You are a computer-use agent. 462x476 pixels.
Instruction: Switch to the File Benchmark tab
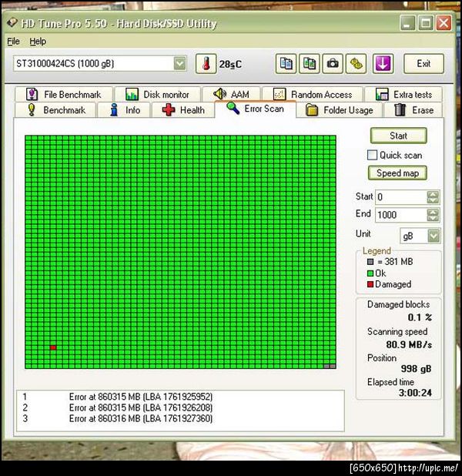(64, 95)
